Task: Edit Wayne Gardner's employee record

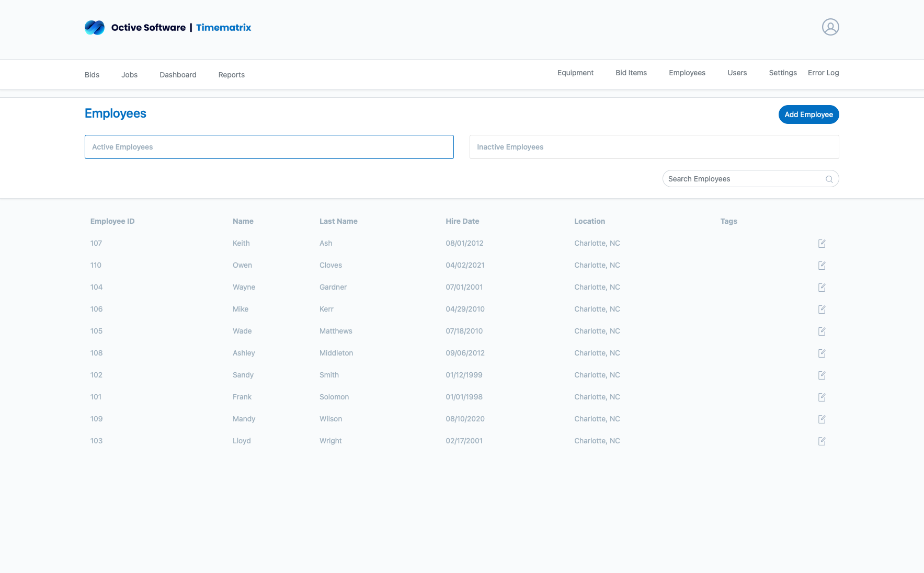Action: click(x=822, y=288)
